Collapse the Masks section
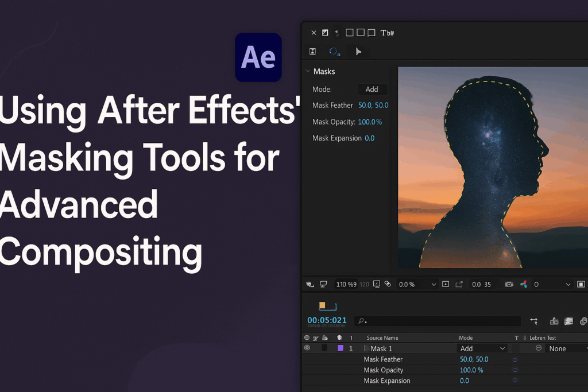Viewport: 588px width, 392px height. coord(308,71)
